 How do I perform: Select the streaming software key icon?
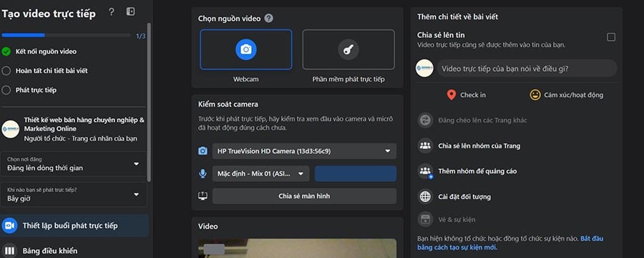pyautogui.click(x=348, y=49)
